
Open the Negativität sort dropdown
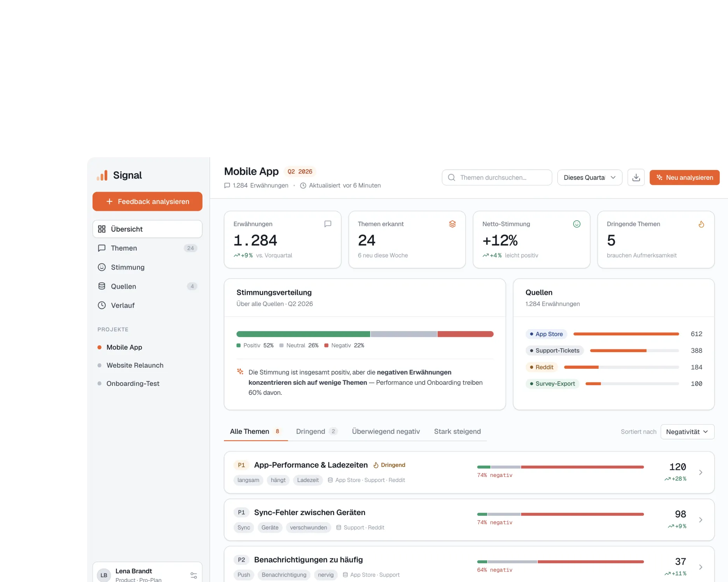pos(687,432)
